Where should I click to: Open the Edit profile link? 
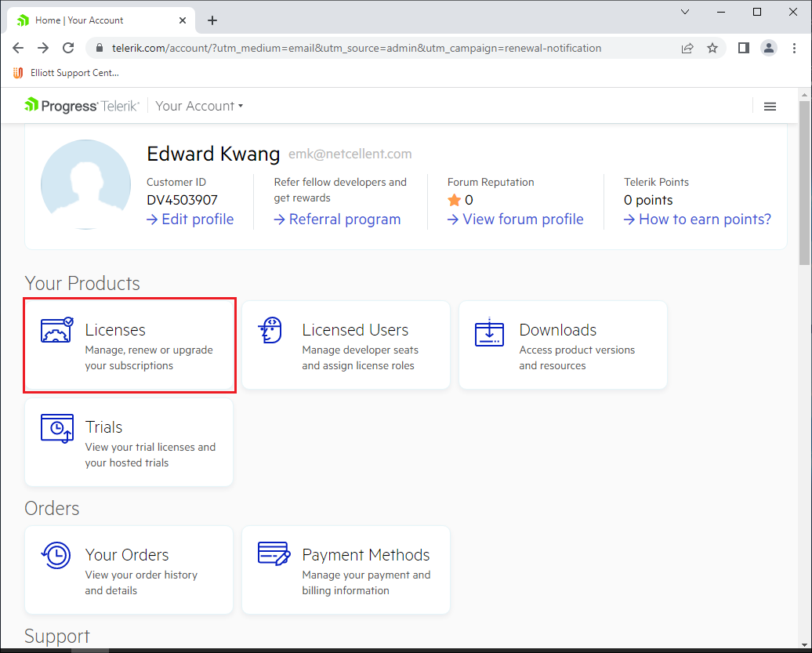[190, 219]
